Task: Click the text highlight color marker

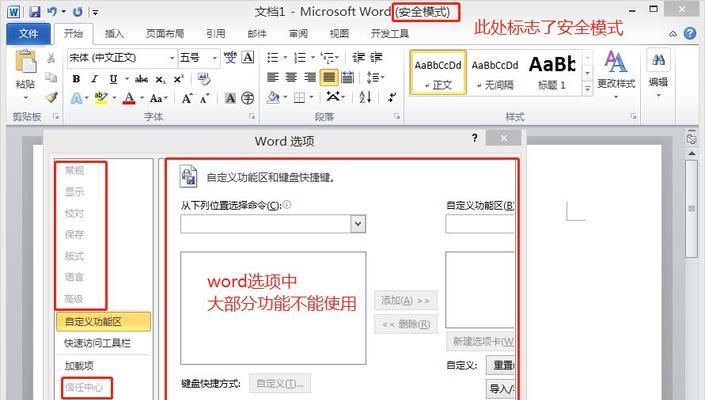Action: point(101,98)
